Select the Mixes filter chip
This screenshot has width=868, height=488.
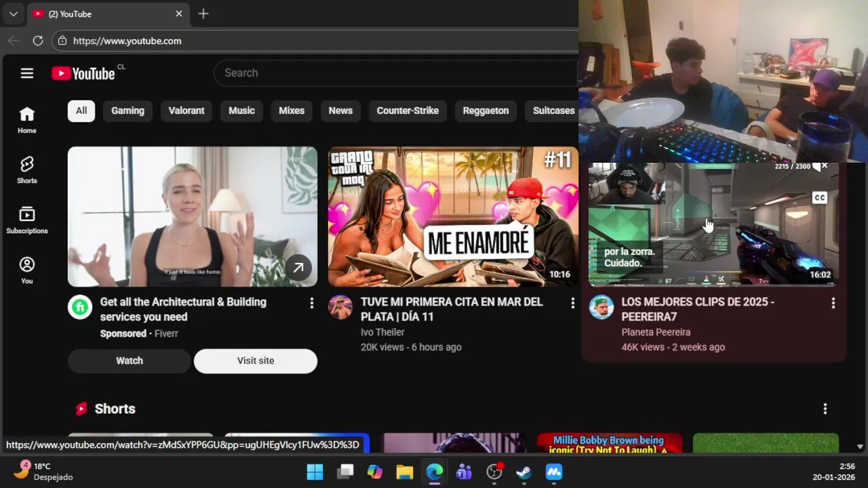coord(292,110)
